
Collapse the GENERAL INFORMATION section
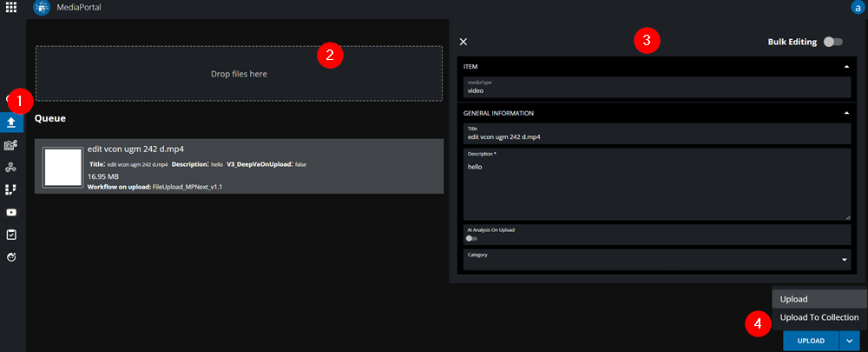[846, 113]
